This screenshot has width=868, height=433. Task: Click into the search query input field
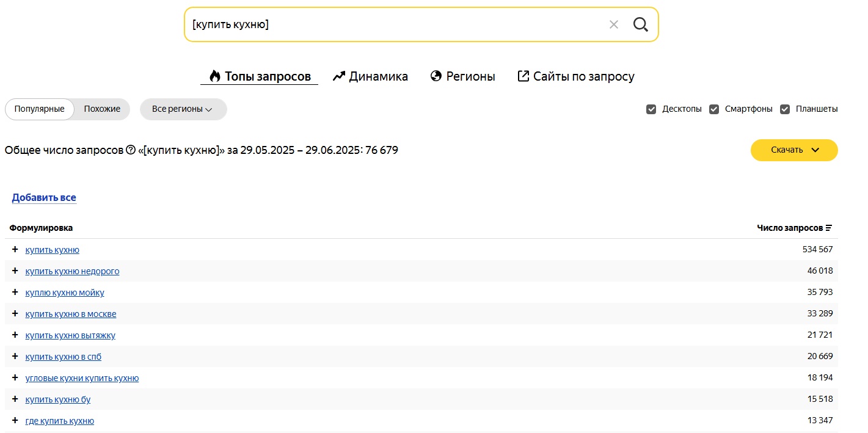391,24
